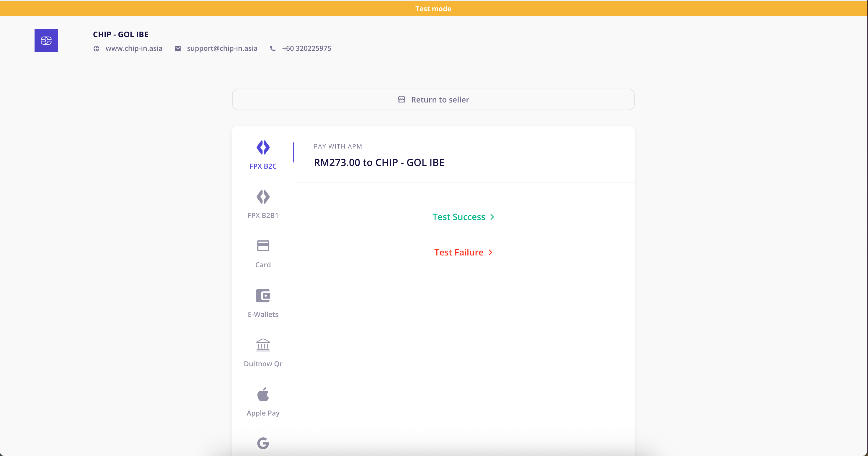This screenshot has width=868, height=456.
Task: Click the Test Success link
Action: [463, 217]
